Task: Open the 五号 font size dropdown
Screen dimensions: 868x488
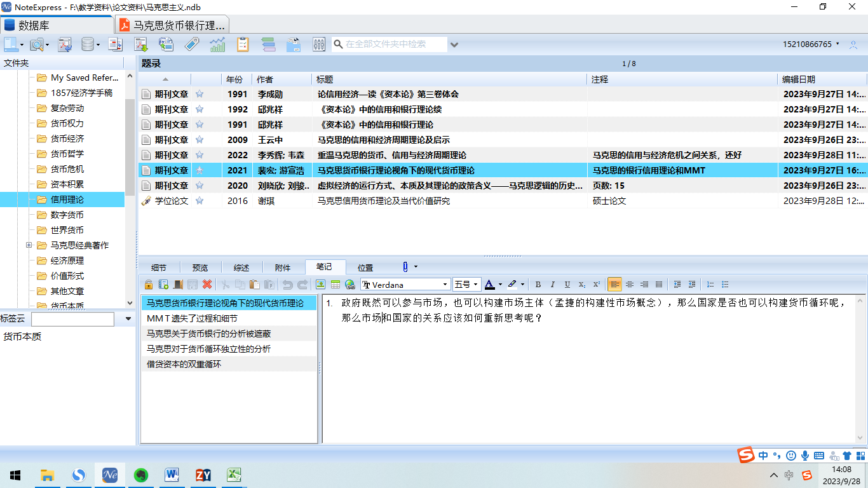Action: click(x=476, y=285)
